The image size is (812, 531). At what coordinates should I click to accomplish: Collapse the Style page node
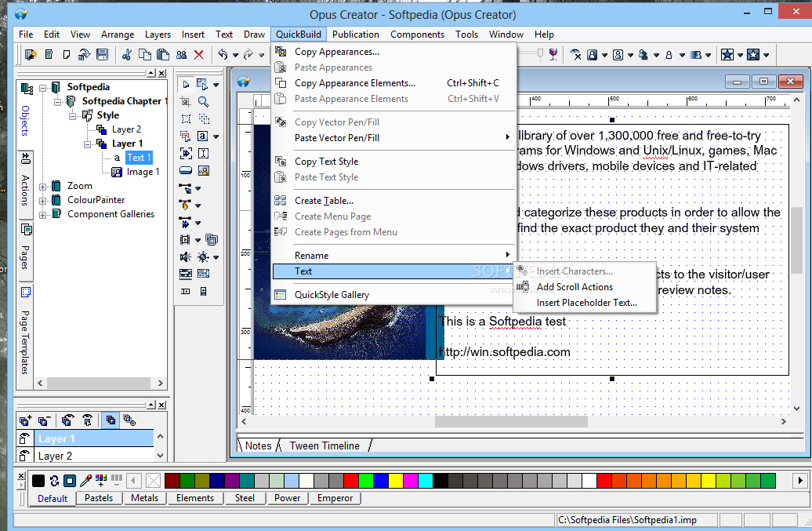click(x=73, y=115)
